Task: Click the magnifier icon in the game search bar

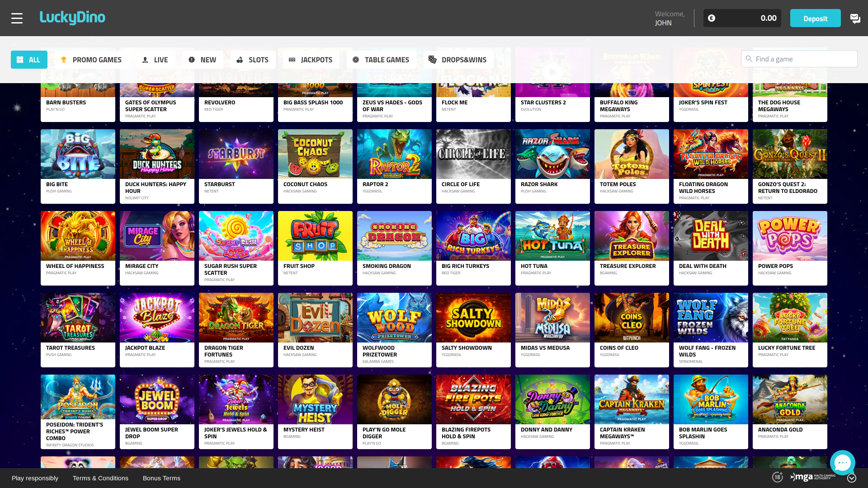Action: click(x=750, y=59)
